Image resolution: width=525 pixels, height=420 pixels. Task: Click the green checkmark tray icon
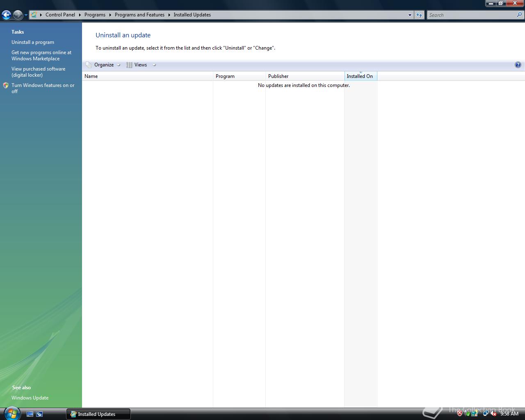coord(467,414)
